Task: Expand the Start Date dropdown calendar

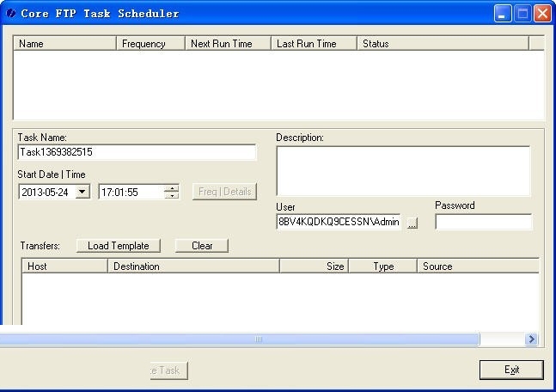Action: pos(82,193)
